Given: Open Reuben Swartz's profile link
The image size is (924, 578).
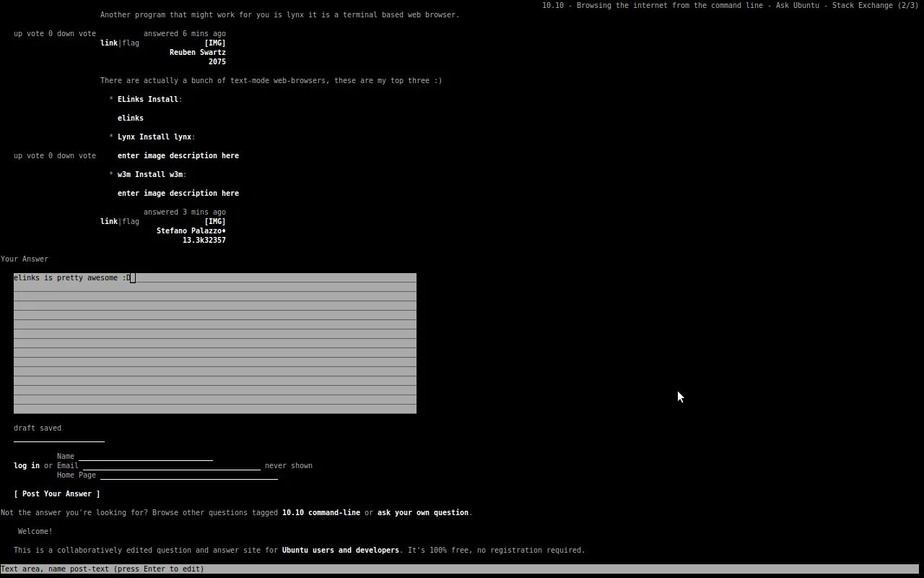Looking at the screenshot, I should (x=198, y=52).
